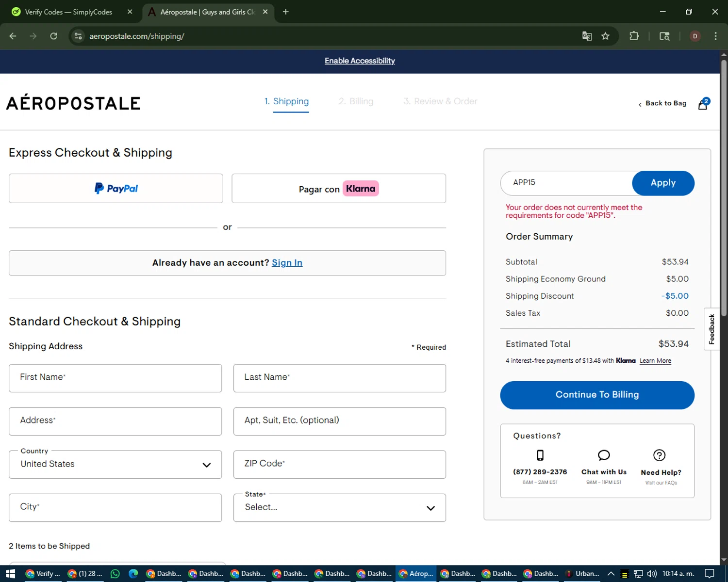Viewport: 728px width, 582px height.
Task: Show hidden system tray icons
Action: (611, 574)
